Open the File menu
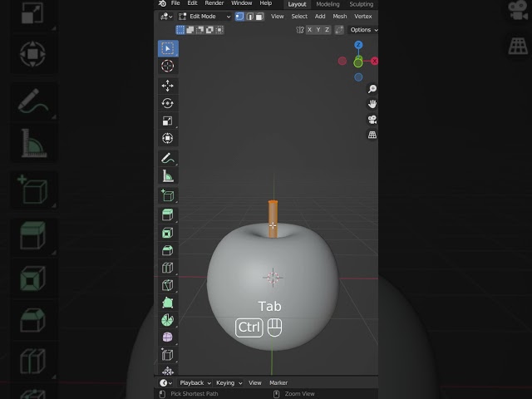532x399 pixels. click(x=175, y=3)
